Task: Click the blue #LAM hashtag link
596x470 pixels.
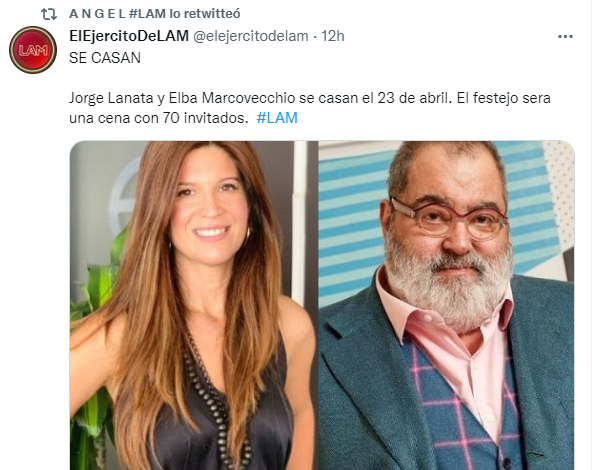Action: [x=277, y=118]
